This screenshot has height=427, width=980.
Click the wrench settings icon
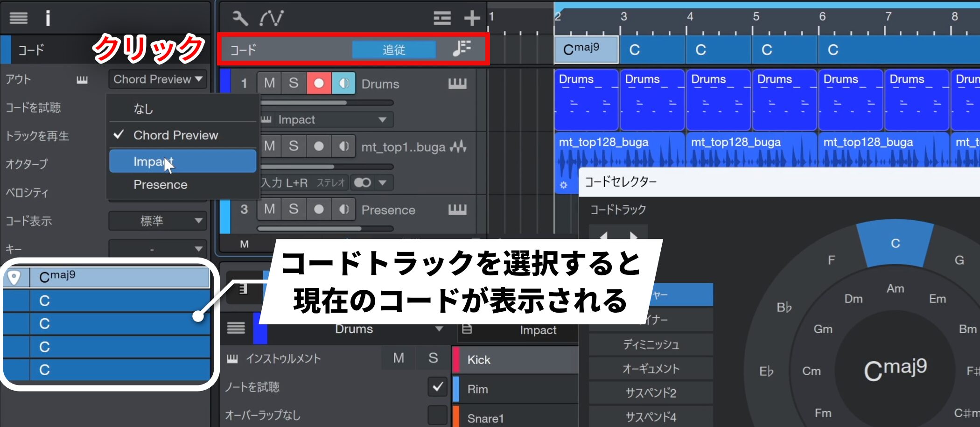click(240, 18)
